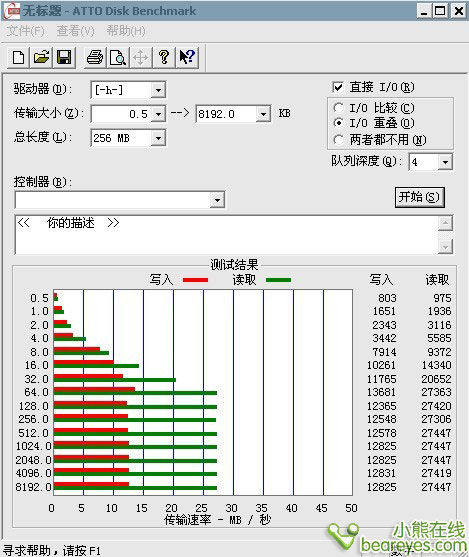The height and width of the screenshot is (557, 469).
Task: Expand the 8192.0 maximum transfer size dropdown
Action: pyautogui.click(x=263, y=114)
